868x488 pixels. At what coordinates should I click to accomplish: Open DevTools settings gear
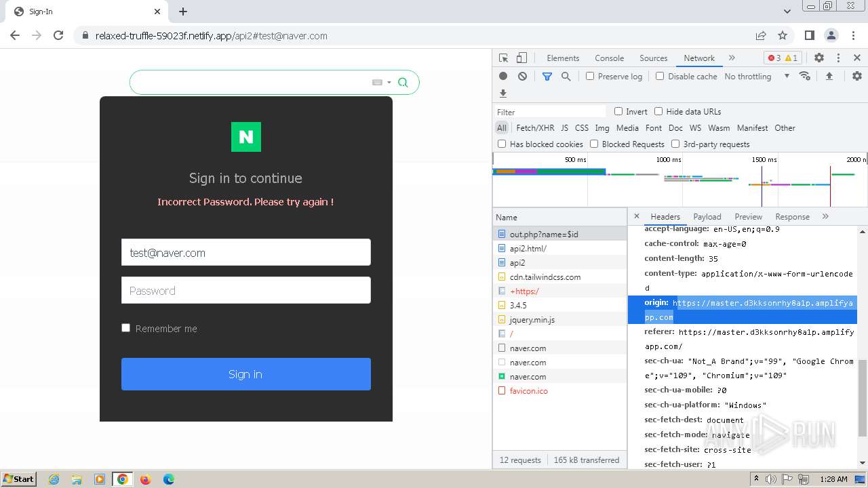(819, 58)
